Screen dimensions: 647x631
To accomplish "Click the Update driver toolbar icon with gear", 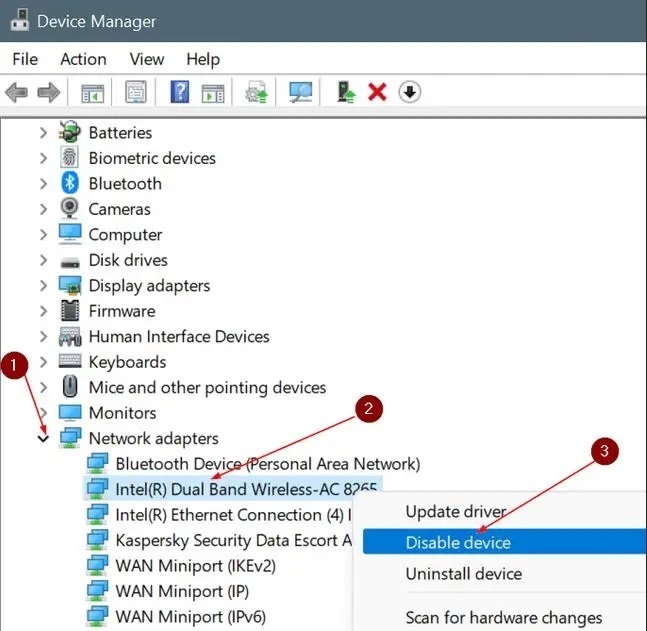I will coord(256,92).
